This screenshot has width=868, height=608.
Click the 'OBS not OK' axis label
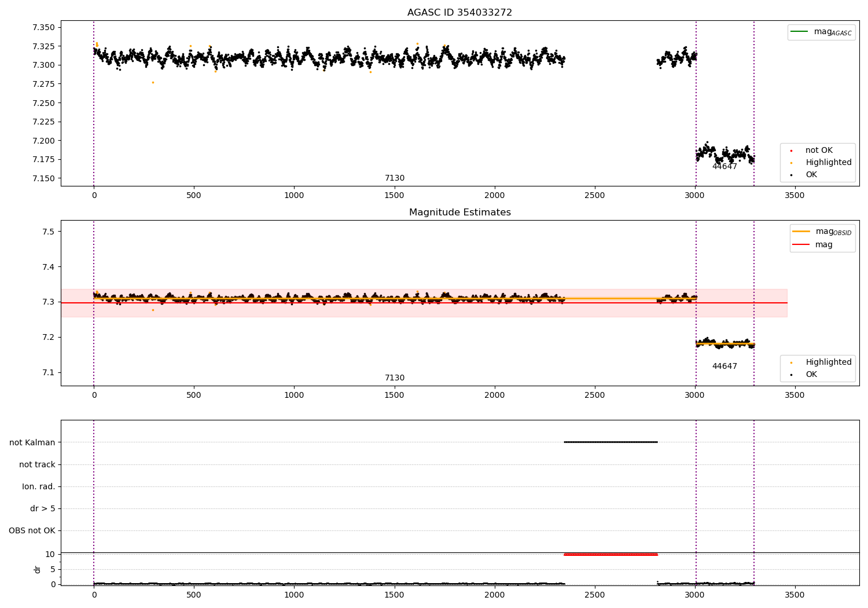[x=32, y=530]
